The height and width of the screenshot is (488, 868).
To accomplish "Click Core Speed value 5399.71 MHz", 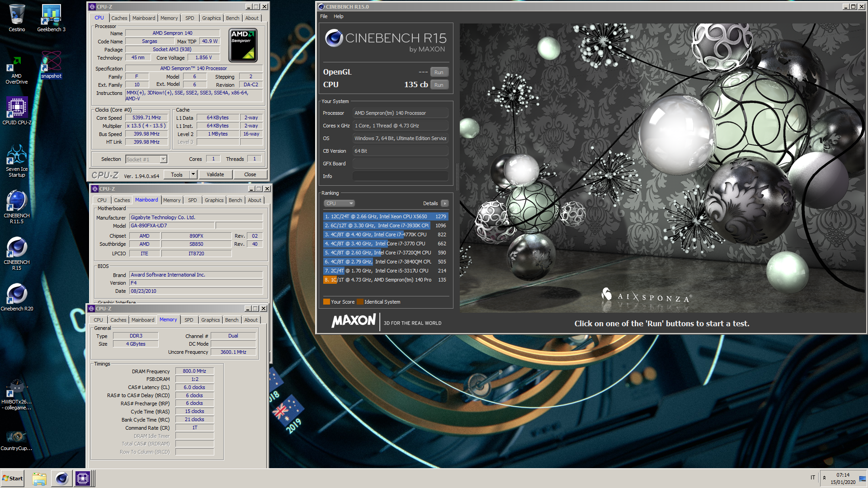I will pos(146,117).
